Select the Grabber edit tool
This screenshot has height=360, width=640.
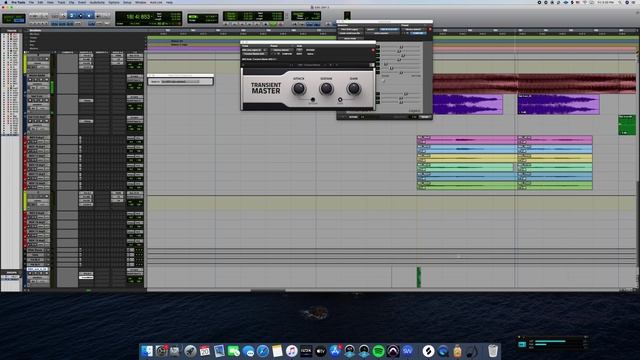pos(89,16)
